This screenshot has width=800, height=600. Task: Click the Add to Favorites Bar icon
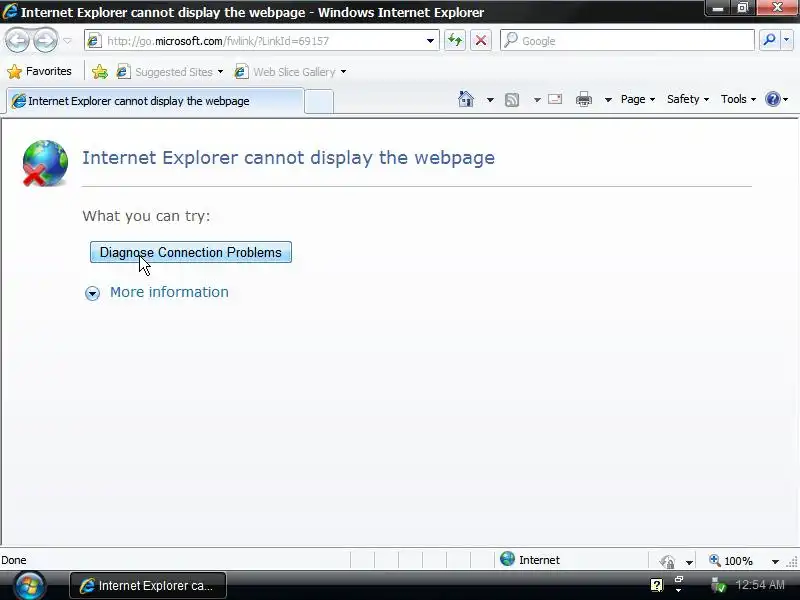[100, 72]
